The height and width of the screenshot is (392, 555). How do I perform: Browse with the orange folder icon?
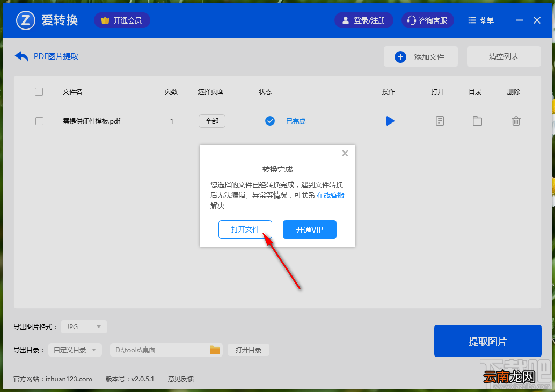tap(215, 350)
